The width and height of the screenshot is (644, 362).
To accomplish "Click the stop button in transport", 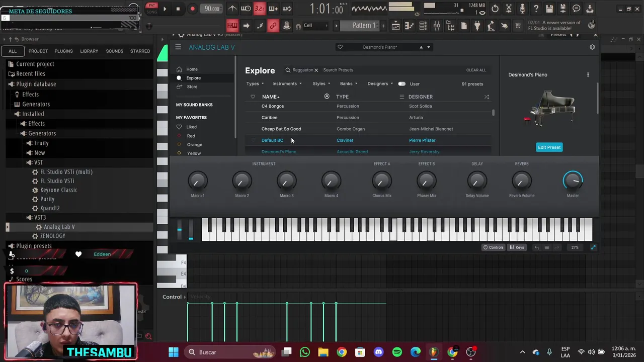I will pos(178,9).
